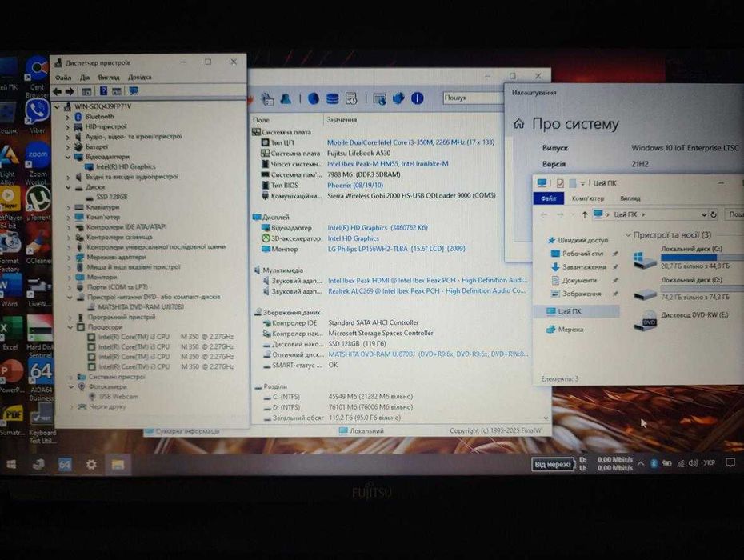Open the Дія menu in Device Manager
Image resolution: width=744 pixels, height=560 pixels.
coord(85,78)
